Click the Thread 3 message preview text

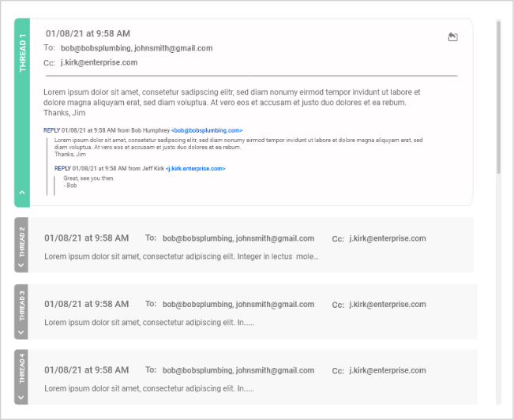148,322
